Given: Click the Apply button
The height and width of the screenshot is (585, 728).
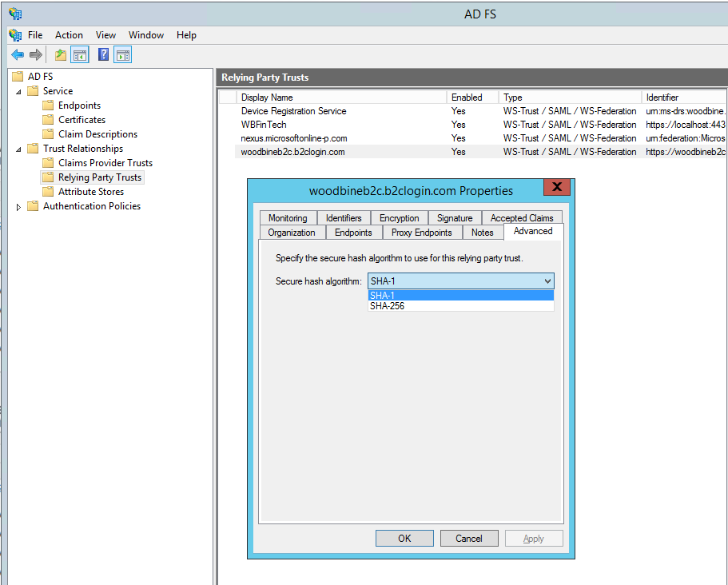Looking at the screenshot, I should tap(534, 538).
